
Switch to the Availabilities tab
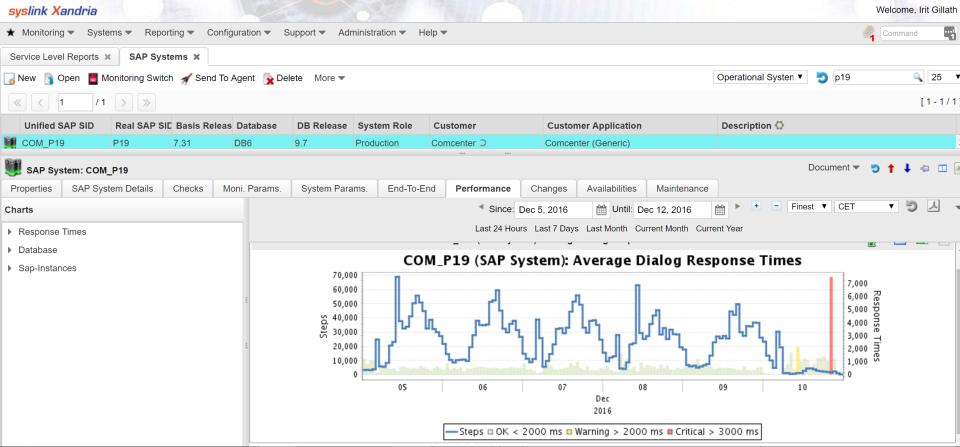coord(611,188)
